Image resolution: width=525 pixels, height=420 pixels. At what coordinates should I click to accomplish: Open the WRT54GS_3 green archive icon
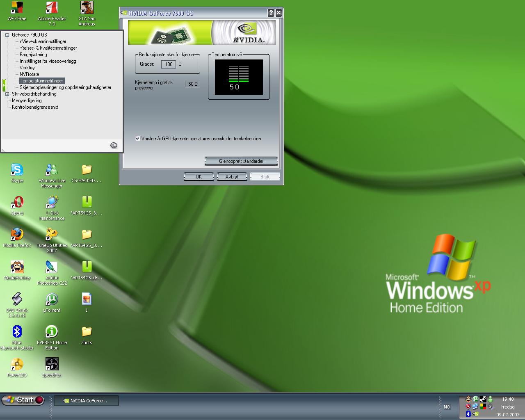point(87,202)
